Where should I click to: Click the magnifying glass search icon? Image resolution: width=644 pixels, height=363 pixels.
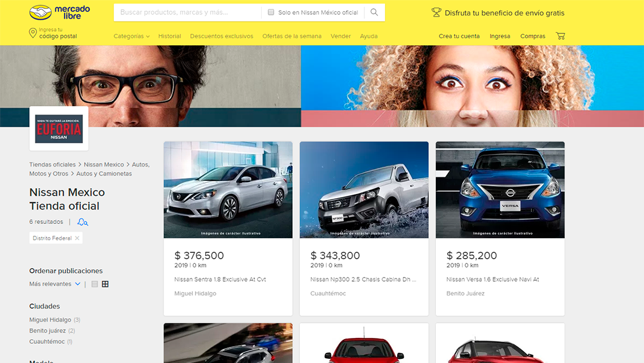374,12
